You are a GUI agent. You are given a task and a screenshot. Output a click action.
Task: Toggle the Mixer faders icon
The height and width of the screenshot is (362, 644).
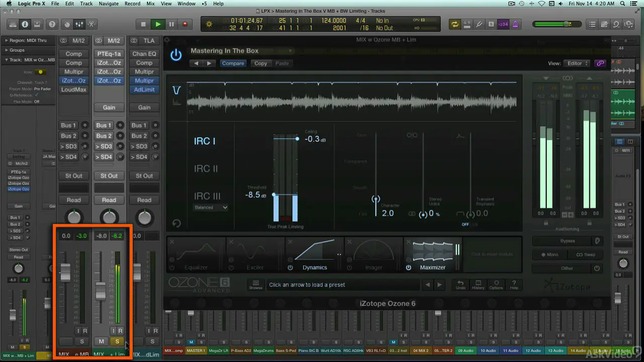[x=79, y=24]
